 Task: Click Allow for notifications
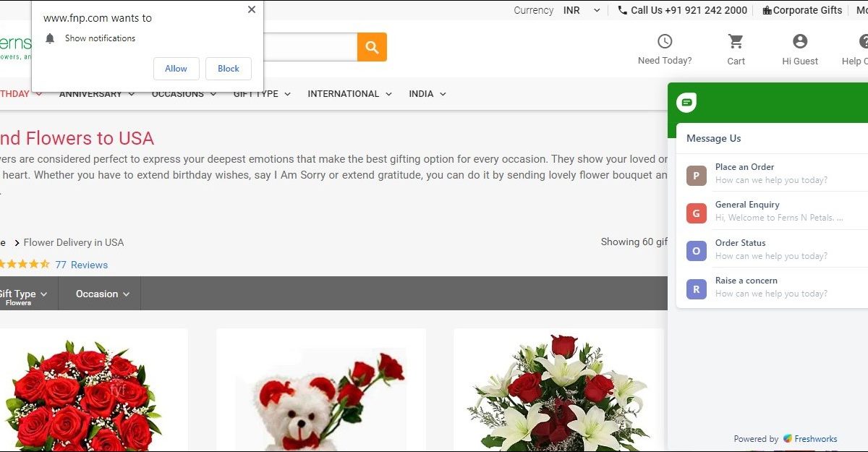tap(176, 69)
